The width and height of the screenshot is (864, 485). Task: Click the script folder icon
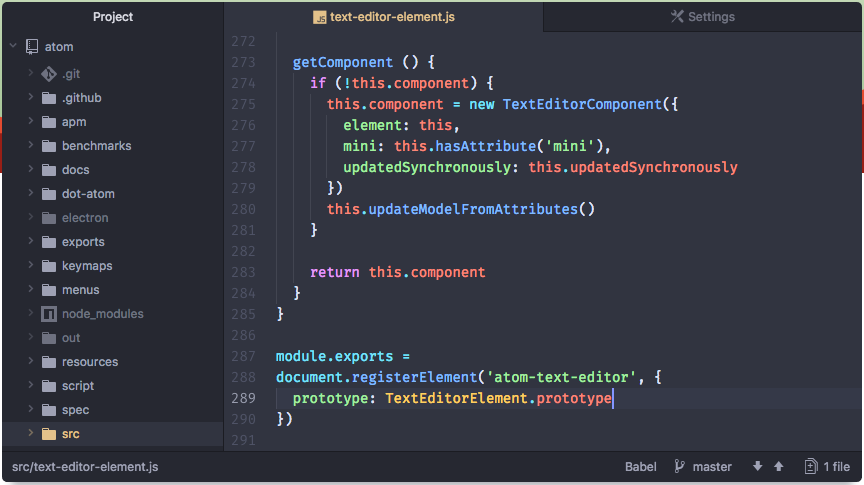coord(49,386)
